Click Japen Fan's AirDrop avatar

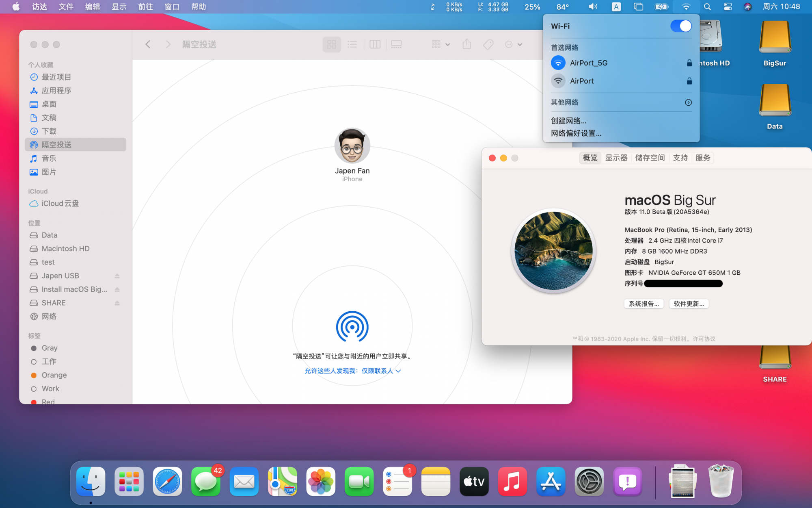352,146
